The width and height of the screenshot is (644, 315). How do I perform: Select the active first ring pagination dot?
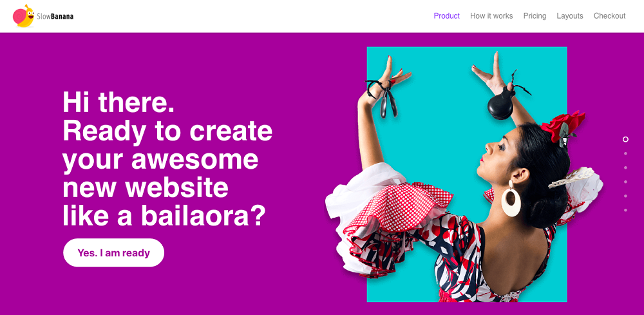tap(625, 139)
